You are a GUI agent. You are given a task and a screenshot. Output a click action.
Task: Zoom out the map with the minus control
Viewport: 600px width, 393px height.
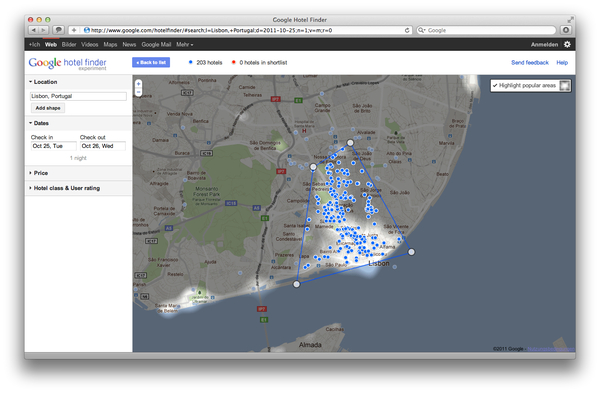point(139,92)
